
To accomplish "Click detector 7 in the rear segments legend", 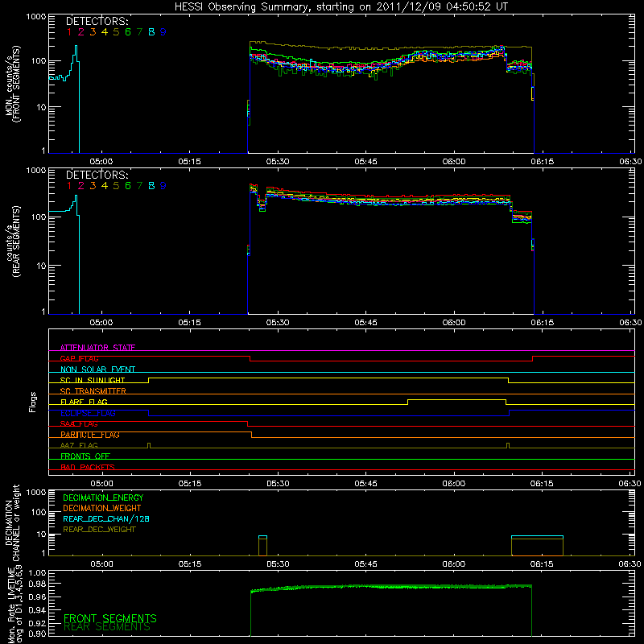I will [139, 186].
